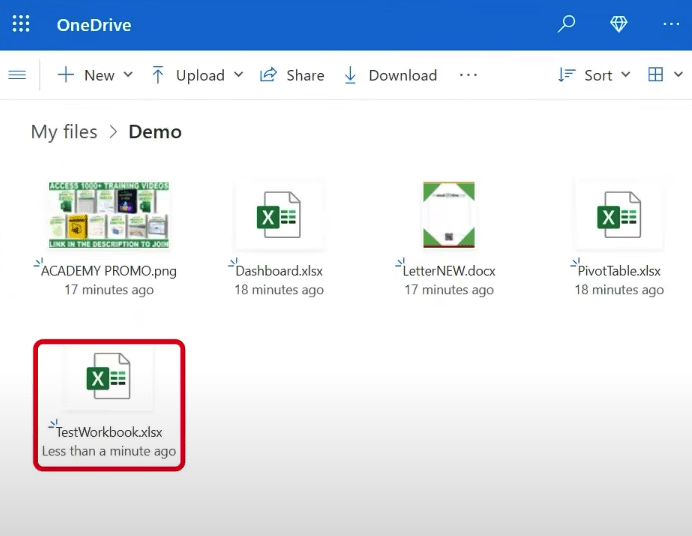692x536 pixels.
Task: Click the plus icon beside New
Action: (66, 75)
